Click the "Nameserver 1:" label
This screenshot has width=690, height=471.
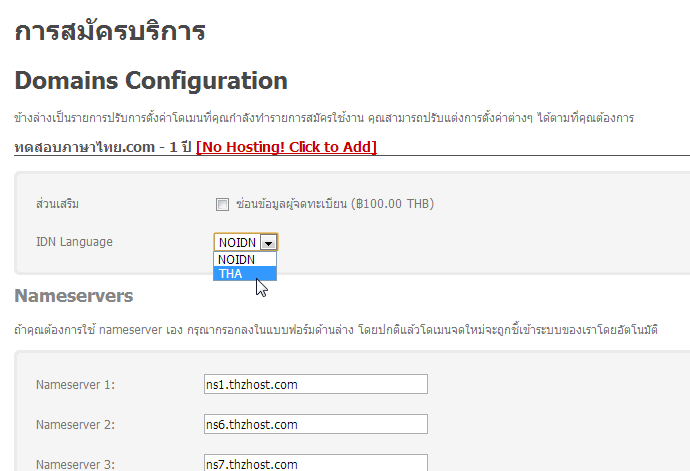click(x=75, y=384)
